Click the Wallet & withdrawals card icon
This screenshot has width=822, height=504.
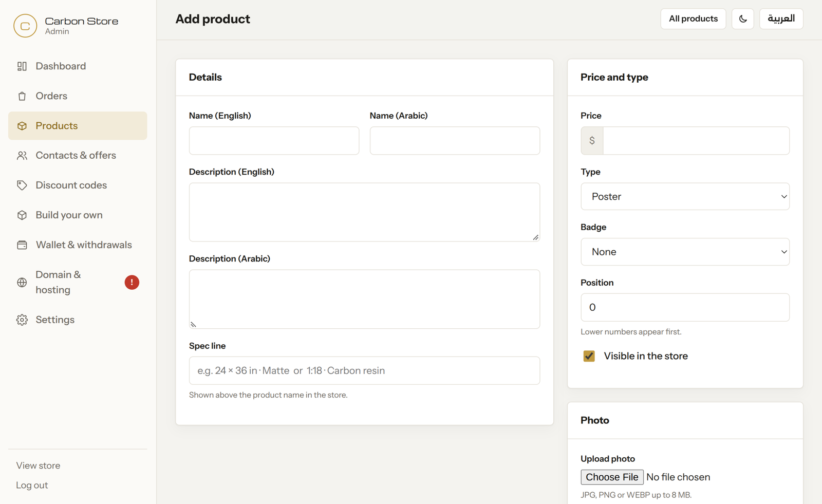point(22,245)
